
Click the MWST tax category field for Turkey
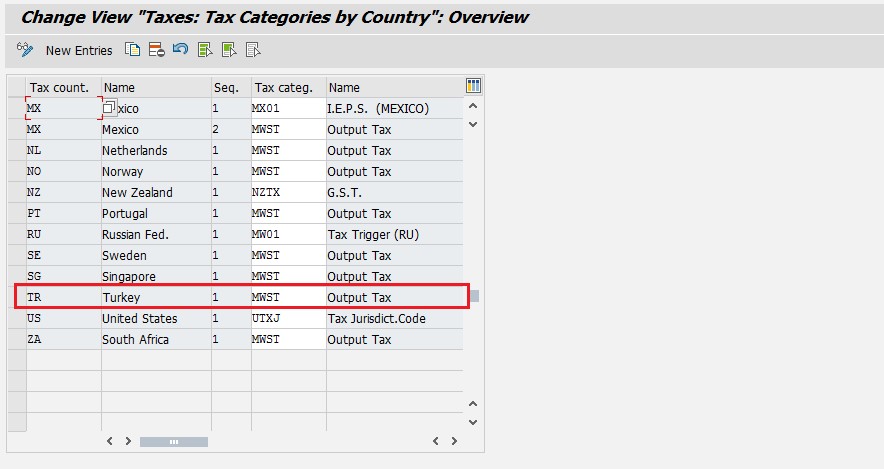click(288, 297)
